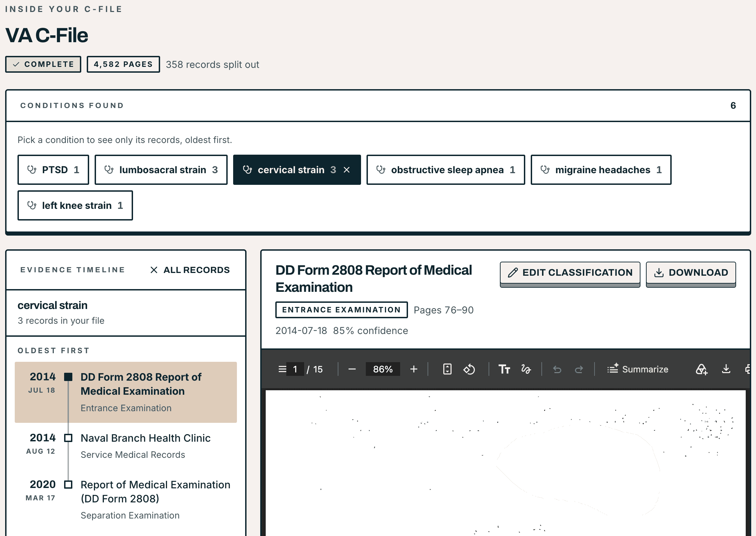
Task: Select the left knee strain chip
Action: coord(75,205)
